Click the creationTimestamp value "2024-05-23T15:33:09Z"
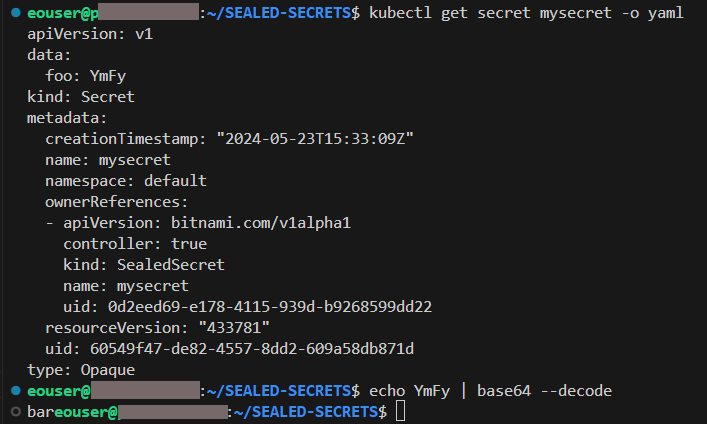 tap(315, 138)
